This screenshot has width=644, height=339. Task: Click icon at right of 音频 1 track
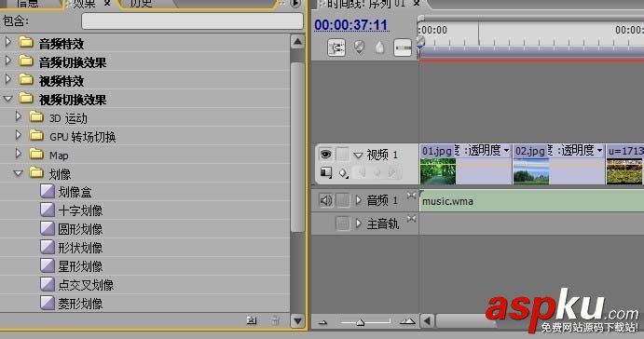[x=411, y=196]
